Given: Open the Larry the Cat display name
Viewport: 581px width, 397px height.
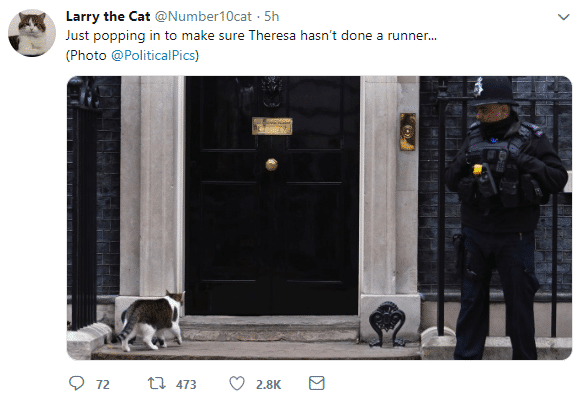Looking at the screenshot, I should [x=108, y=17].
